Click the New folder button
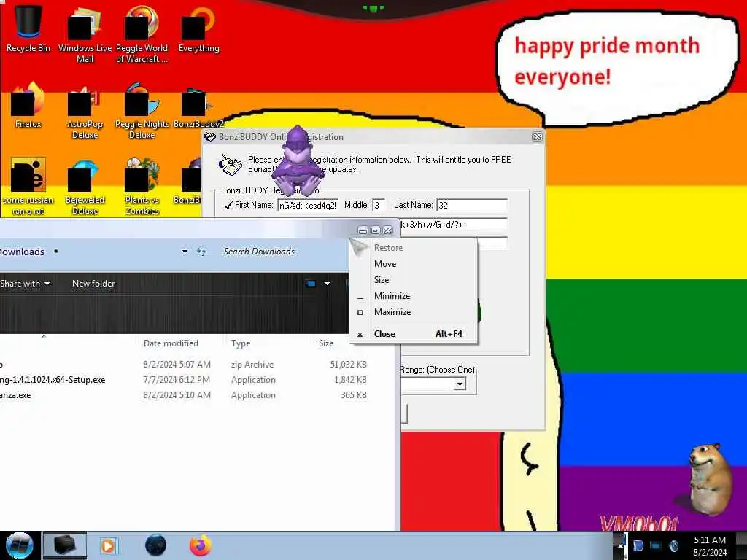This screenshot has height=560, width=747. point(93,284)
